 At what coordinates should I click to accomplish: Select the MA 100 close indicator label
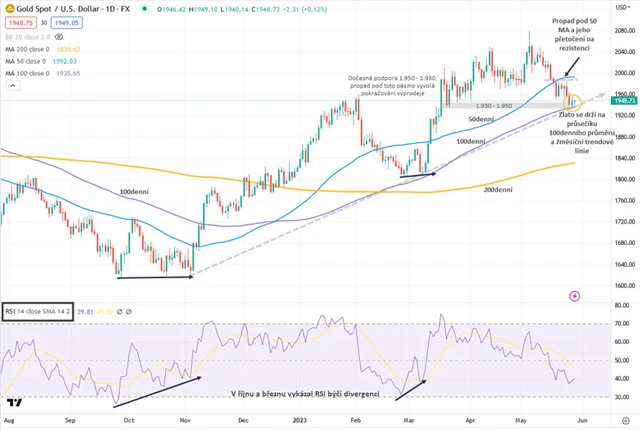point(26,74)
